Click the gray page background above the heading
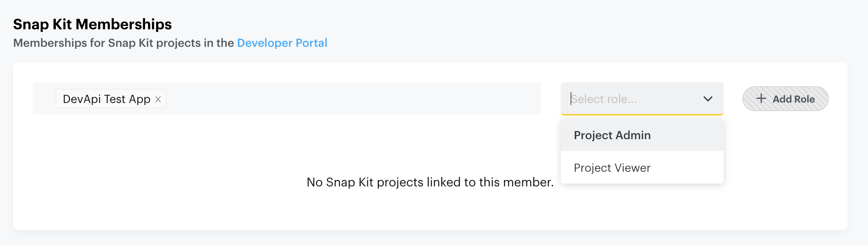 408,7
